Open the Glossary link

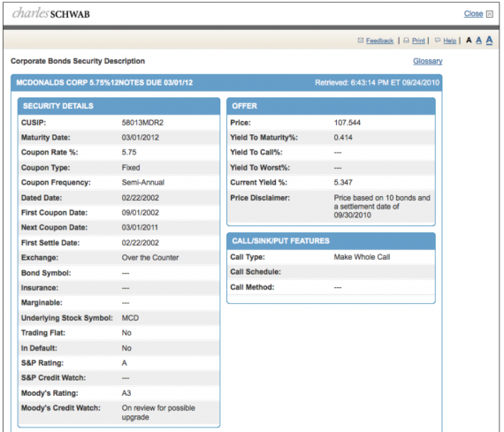tap(427, 61)
